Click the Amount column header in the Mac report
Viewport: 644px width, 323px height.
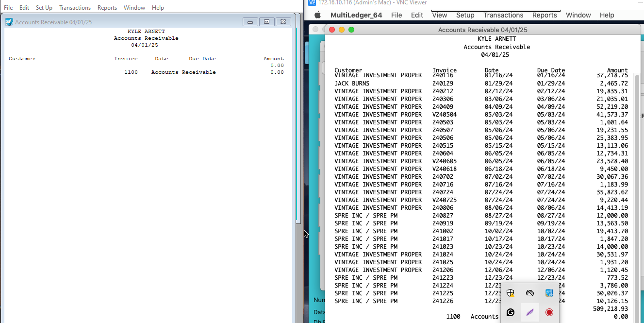click(617, 70)
